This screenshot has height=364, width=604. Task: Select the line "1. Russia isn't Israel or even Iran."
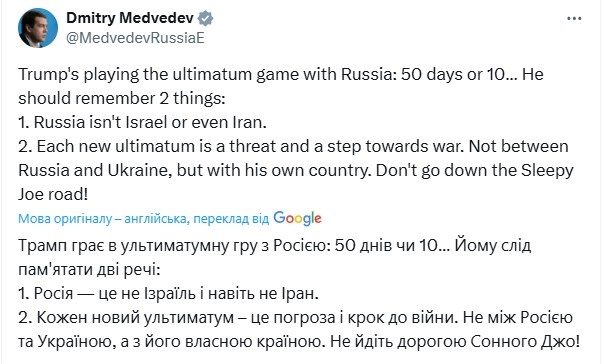click(143, 122)
